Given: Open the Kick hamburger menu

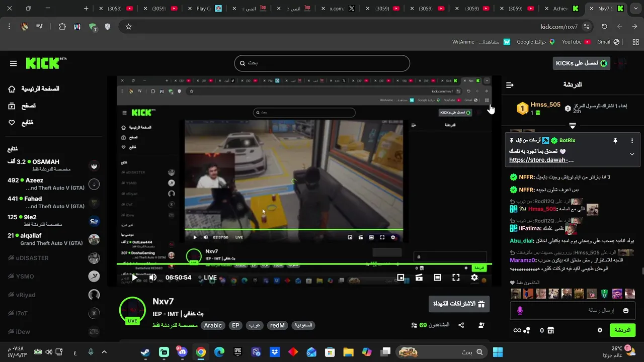Looking at the screenshot, I should pos(14,63).
